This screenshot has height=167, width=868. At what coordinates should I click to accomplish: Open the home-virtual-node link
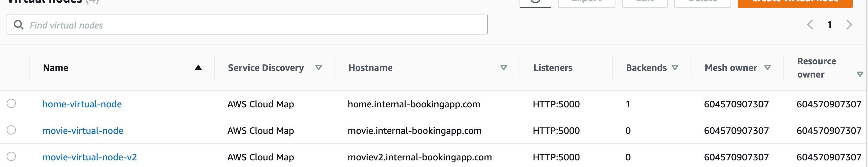(82, 104)
